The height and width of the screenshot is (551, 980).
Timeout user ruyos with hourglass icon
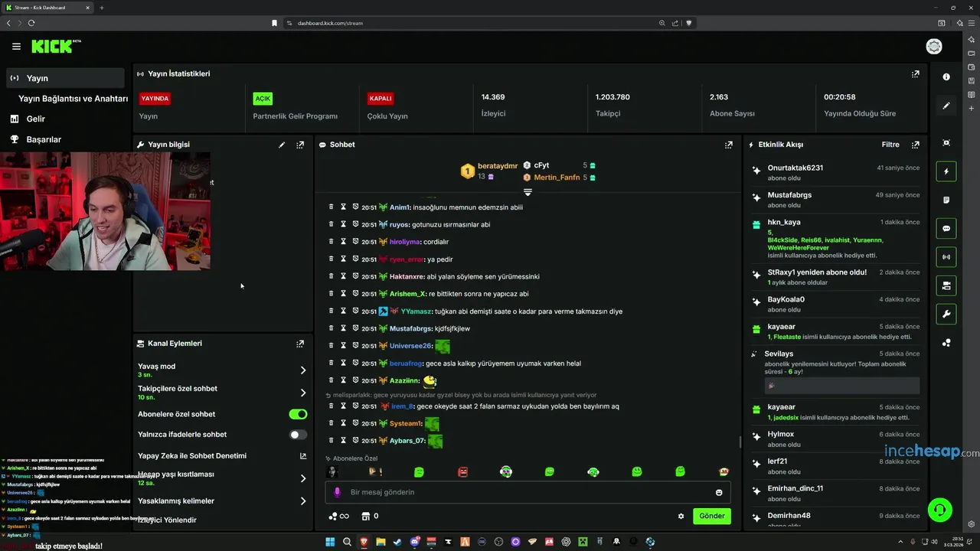pos(344,225)
